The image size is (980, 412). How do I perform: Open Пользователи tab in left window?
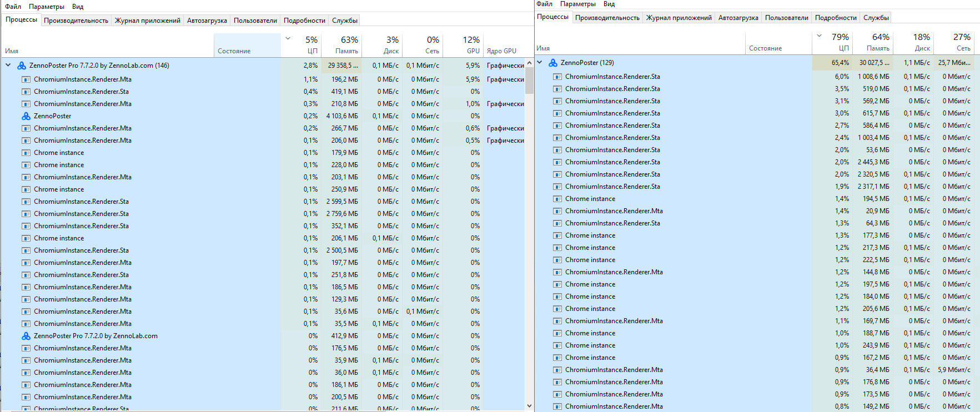click(x=255, y=21)
